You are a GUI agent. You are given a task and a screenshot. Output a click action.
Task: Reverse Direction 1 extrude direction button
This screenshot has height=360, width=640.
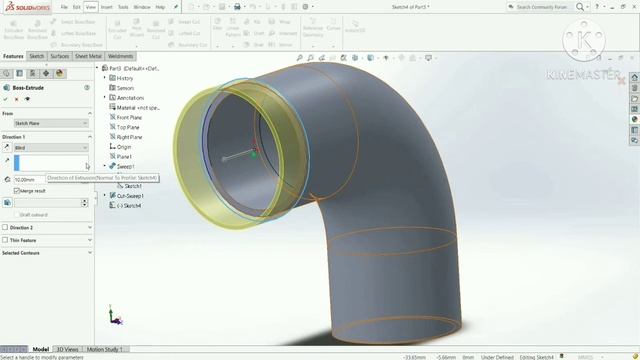coord(7,147)
